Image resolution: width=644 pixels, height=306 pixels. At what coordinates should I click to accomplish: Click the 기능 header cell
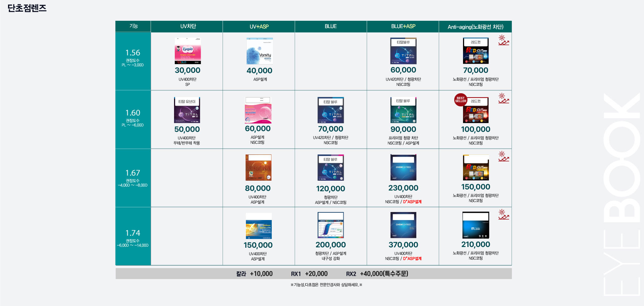(x=133, y=26)
